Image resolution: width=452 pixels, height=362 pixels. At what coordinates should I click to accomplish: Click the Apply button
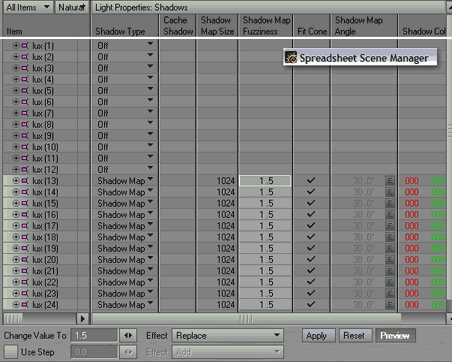319,335
